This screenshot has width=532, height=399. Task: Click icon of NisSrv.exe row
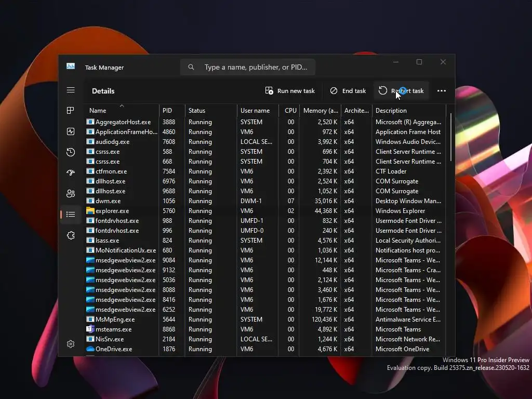[90, 339]
